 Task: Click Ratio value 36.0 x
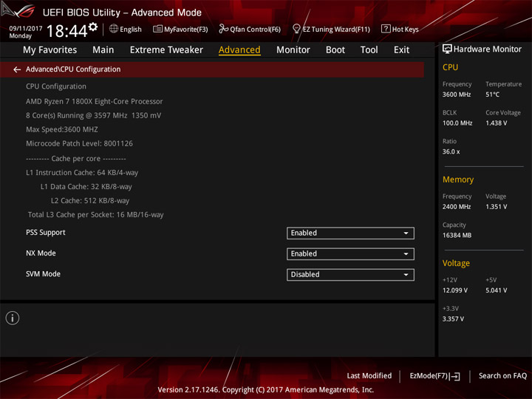(x=451, y=151)
